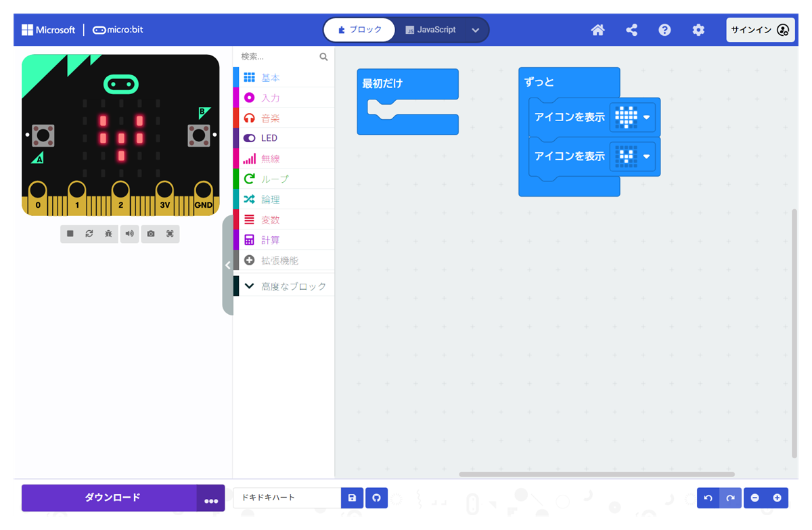Redo the last action
Screen dimensions: 812x530
pos(730,498)
